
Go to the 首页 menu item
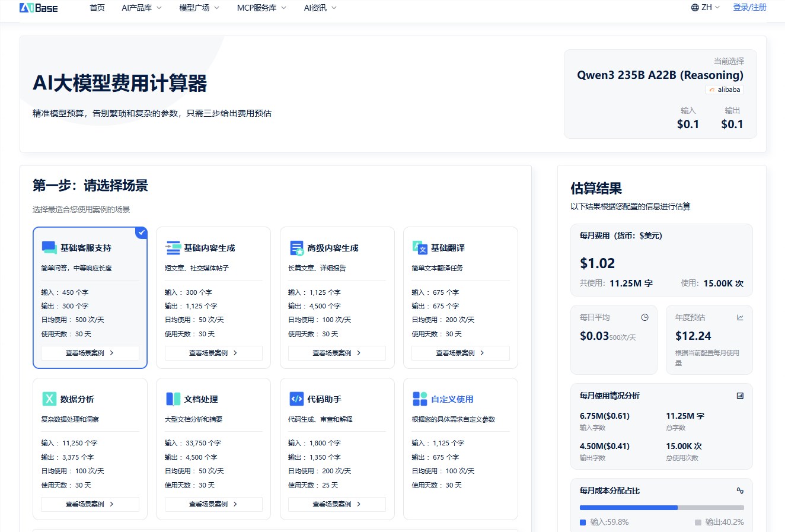pyautogui.click(x=97, y=8)
